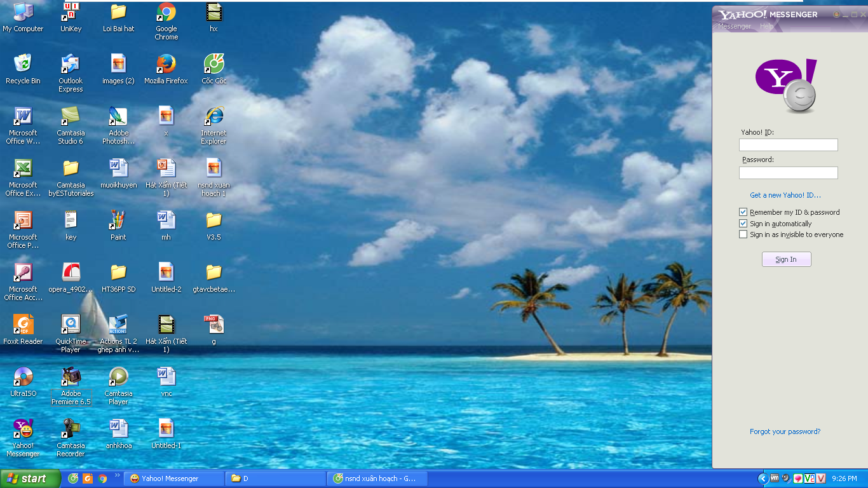Select the Camtasia Studio 6 shortcut
This screenshot has width=868, height=488.
(x=71, y=126)
